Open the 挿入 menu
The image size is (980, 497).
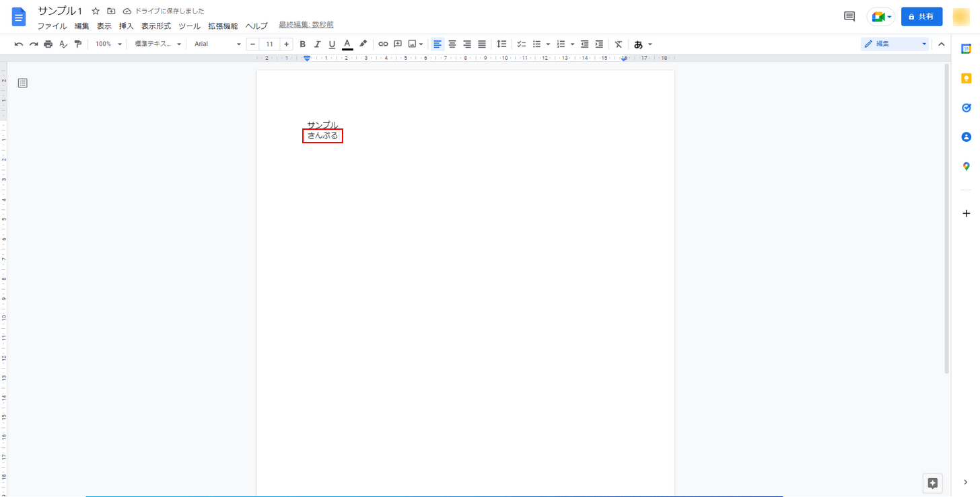click(x=126, y=26)
